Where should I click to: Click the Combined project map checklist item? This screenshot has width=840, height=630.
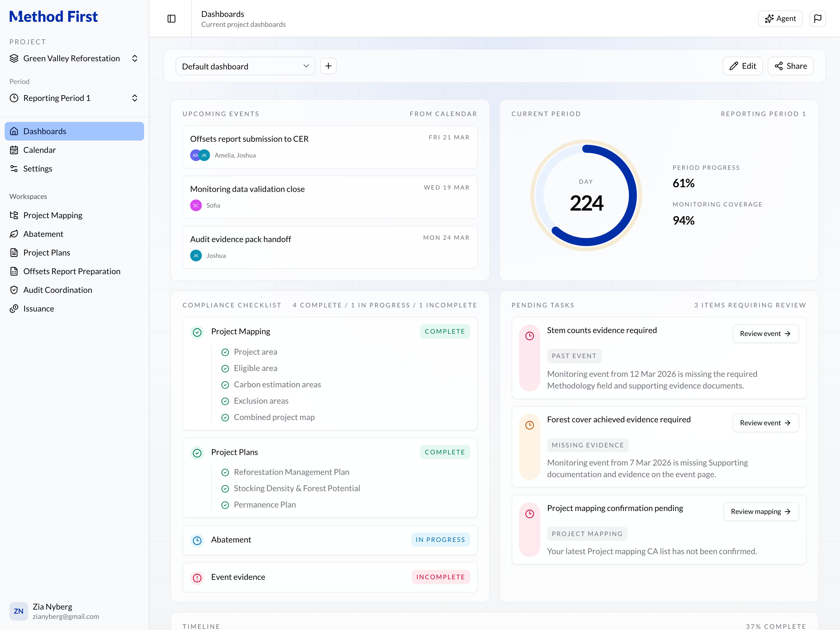pyautogui.click(x=268, y=417)
